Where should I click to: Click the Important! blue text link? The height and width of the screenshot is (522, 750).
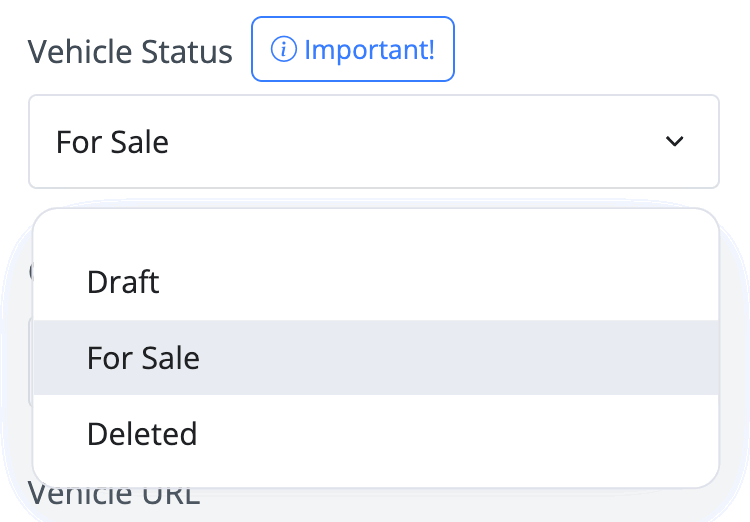tap(369, 50)
